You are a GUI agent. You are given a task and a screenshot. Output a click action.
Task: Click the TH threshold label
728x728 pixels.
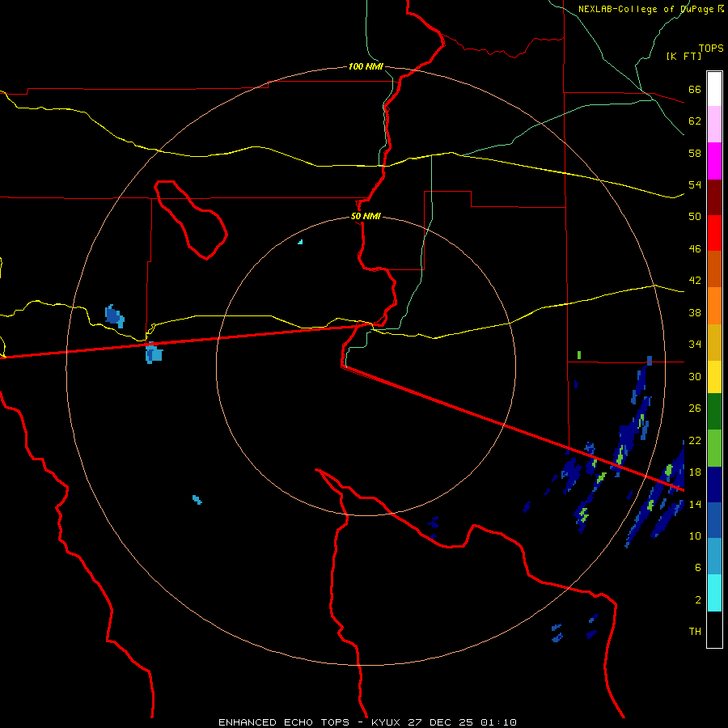click(695, 632)
